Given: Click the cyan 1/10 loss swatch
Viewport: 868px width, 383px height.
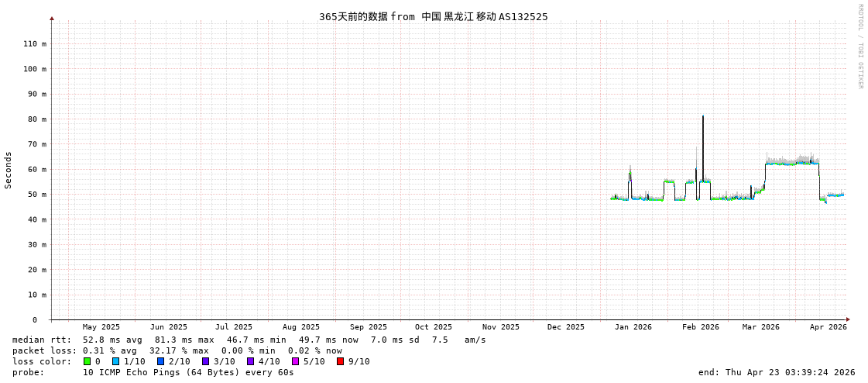Looking at the screenshot, I should [x=115, y=361].
